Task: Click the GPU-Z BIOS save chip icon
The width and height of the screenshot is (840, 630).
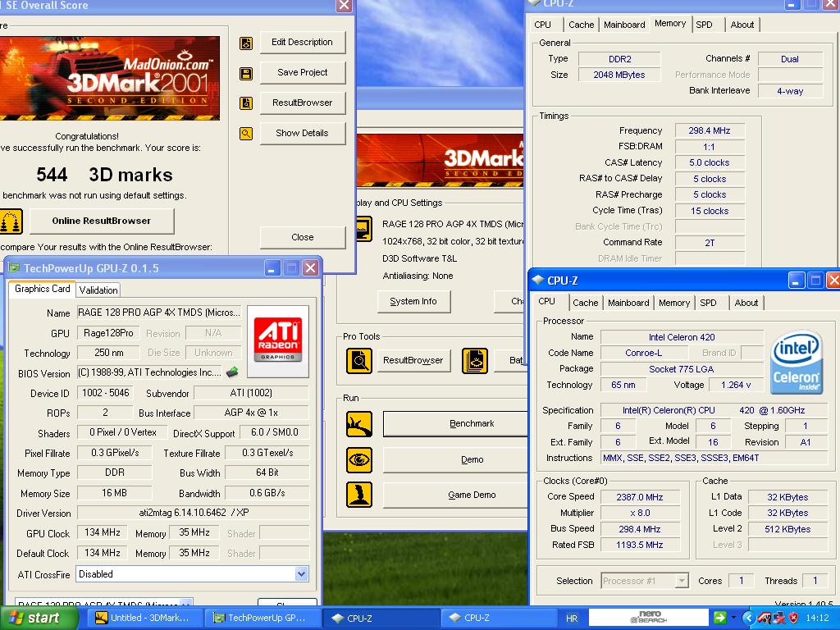Action: tap(232, 372)
